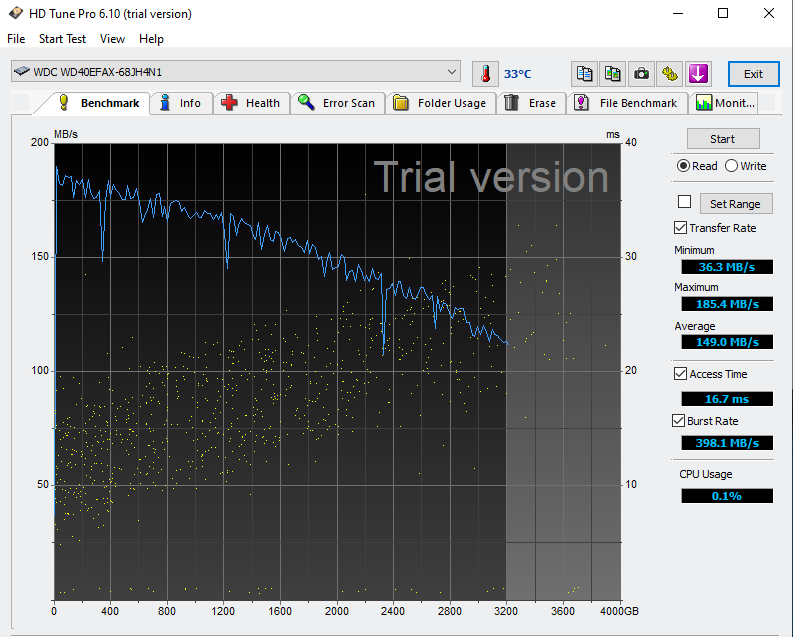
Task: Click the purple down-arrow icon
Action: (698, 74)
